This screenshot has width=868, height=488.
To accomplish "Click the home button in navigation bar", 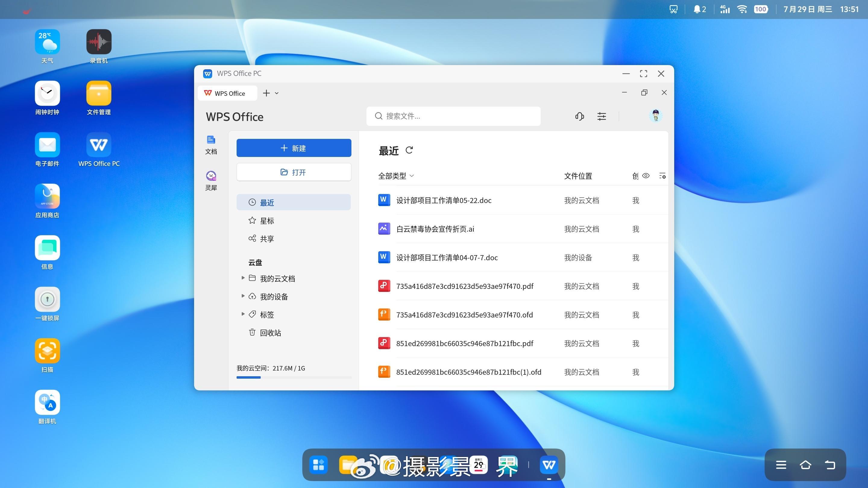I will pyautogui.click(x=805, y=465).
